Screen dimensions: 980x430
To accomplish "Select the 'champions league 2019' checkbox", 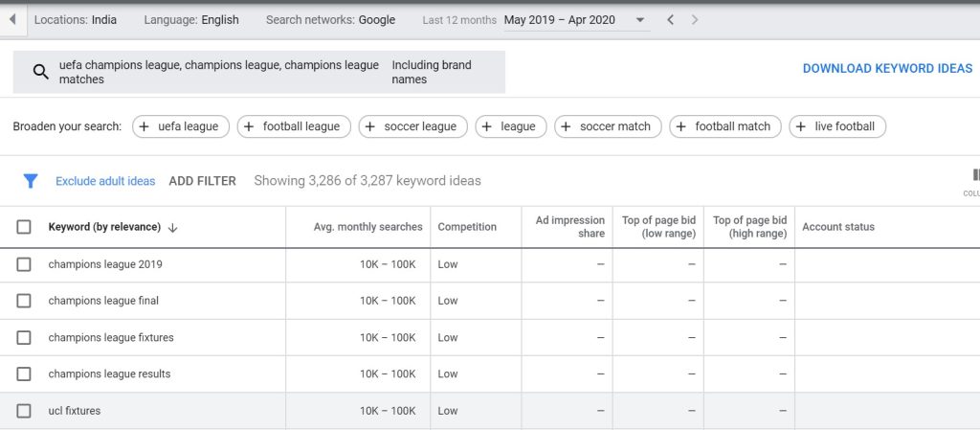I will 24,264.
